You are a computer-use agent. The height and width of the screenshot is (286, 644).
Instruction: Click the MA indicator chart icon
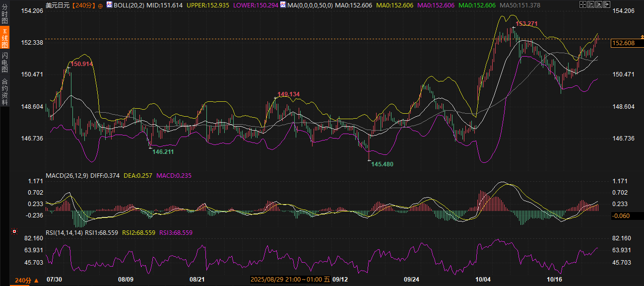(283, 5)
